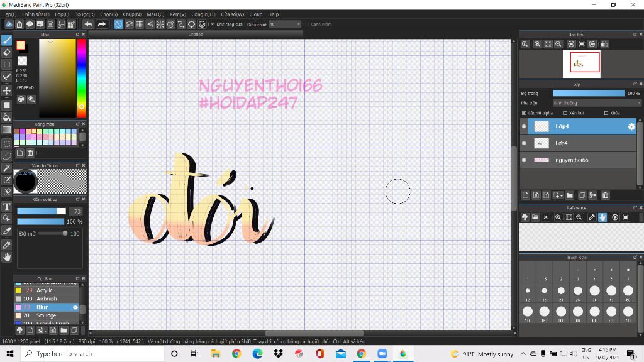Undock the Lớp layer panel

(x=635, y=84)
